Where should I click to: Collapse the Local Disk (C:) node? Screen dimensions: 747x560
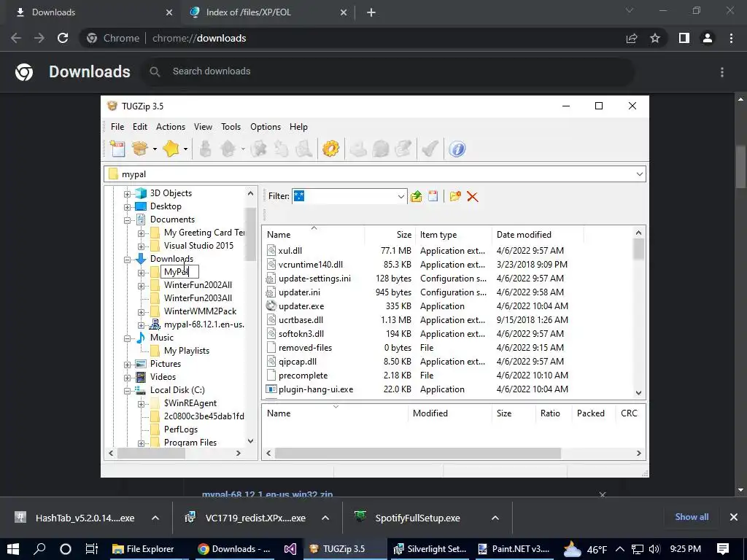pos(127,391)
